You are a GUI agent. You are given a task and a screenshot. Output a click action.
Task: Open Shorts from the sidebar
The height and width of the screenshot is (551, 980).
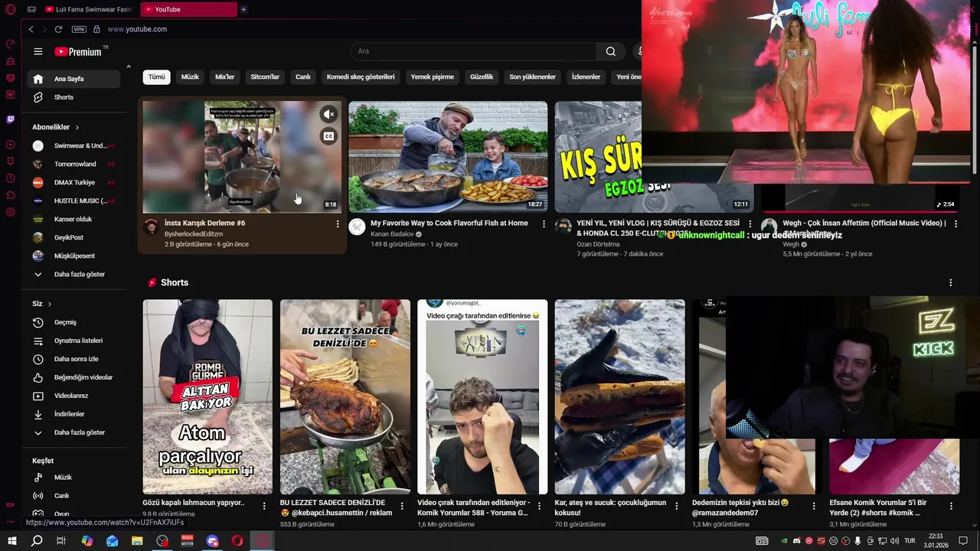[x=75, y=97]
